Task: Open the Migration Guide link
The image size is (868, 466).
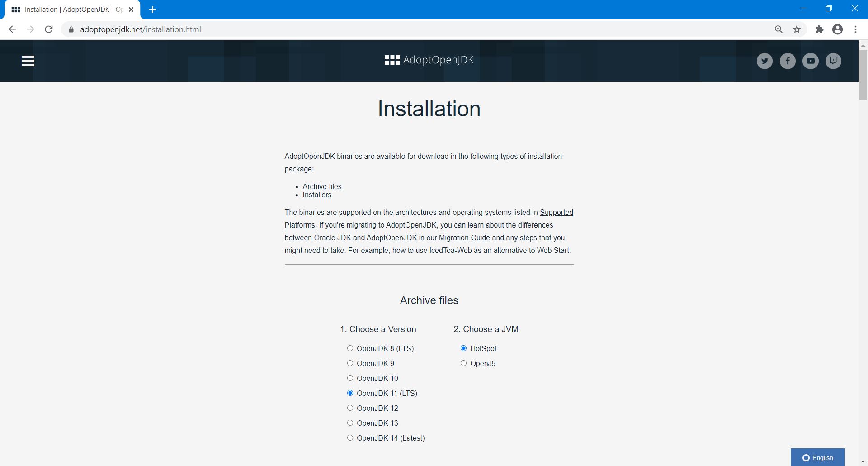Action: coord(464,238)
